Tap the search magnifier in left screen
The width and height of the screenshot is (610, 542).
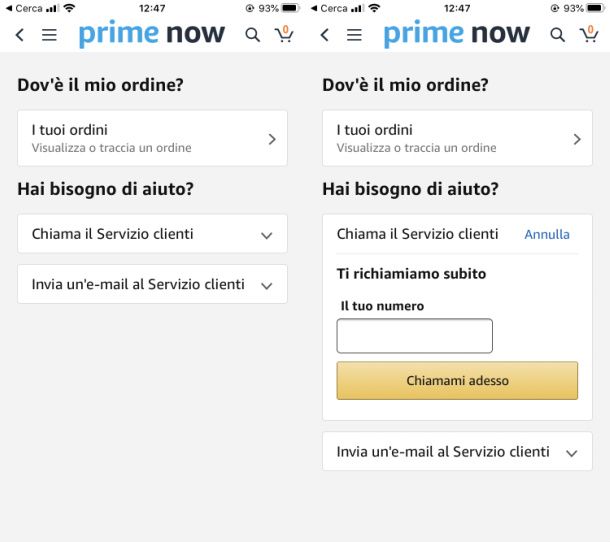pyautogui.click(x=253, y=35)
